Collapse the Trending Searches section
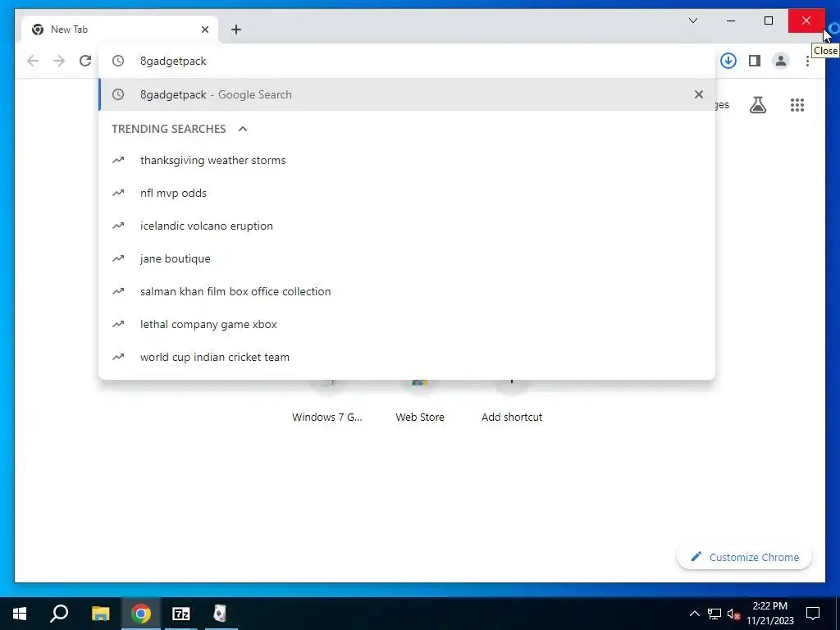840x630 pixels. tap(243, 129)
